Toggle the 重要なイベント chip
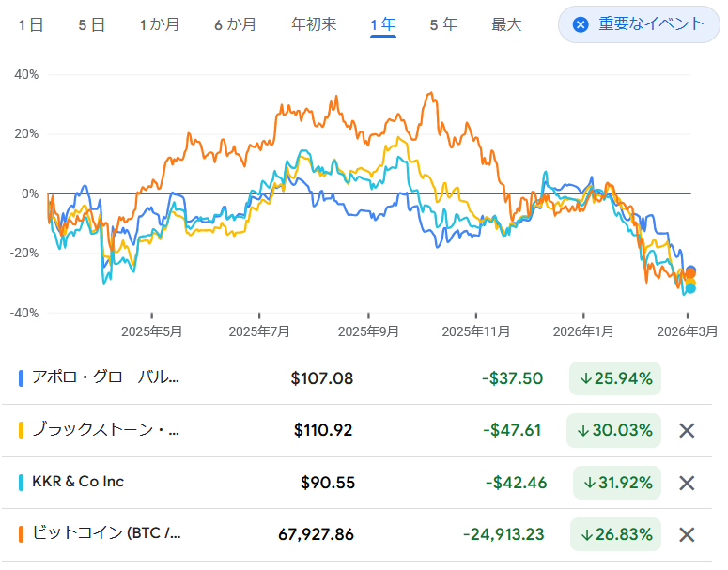The height and width of the screenshot is (570, 728). click(x=639, y=24)
